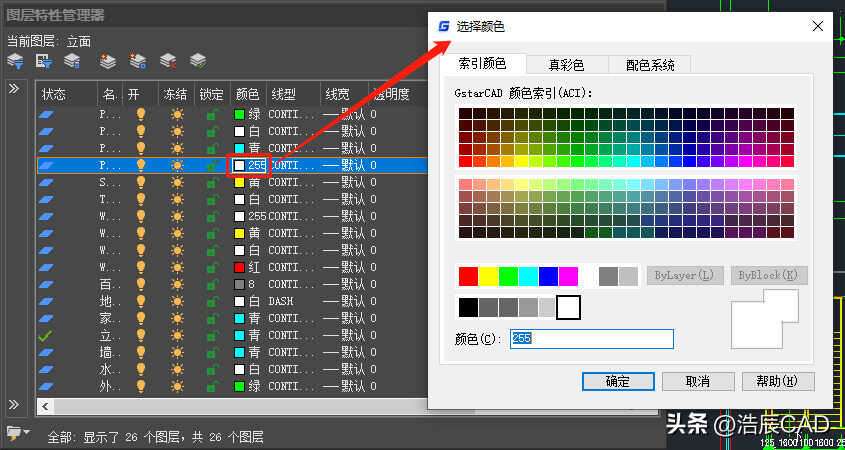Click the first layer filter icon in toolbar
This screenshot has width=845, height=450.
click(x=15, y=62)
